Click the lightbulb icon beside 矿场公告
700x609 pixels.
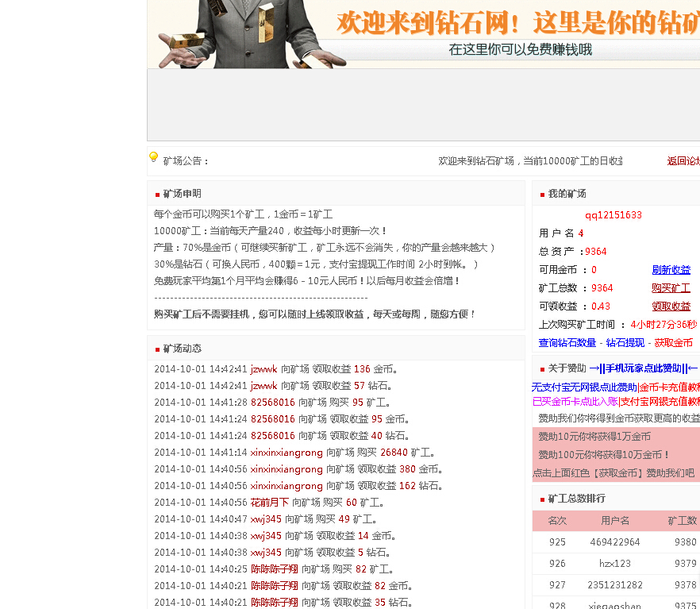pyautogui.click(x=153, y=157)
